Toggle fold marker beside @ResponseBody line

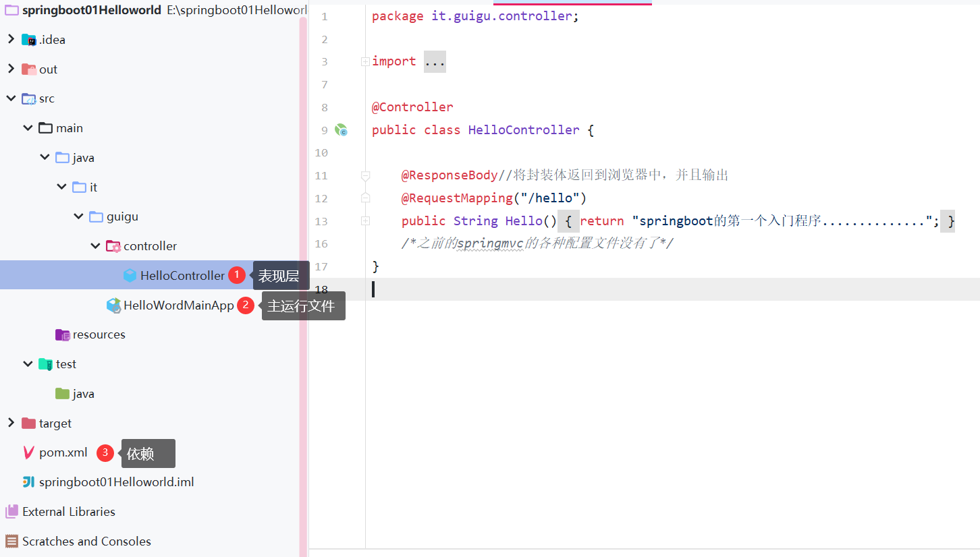(x=365, y=175)
